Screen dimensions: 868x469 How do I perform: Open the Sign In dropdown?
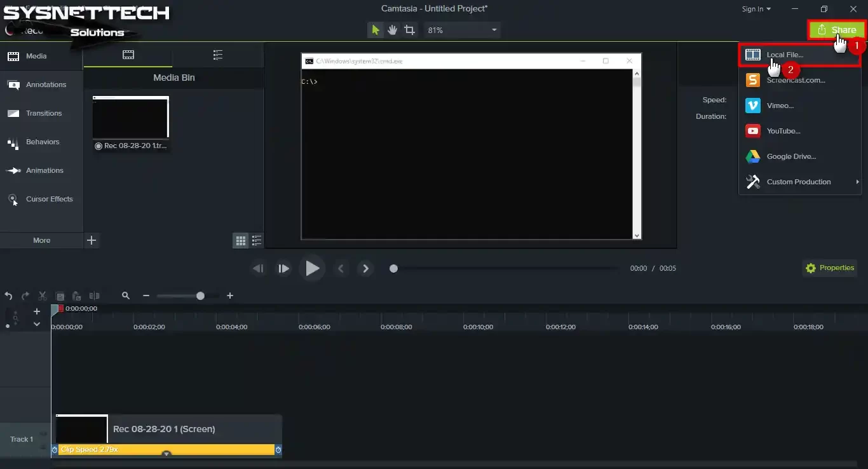pos(756,9)
